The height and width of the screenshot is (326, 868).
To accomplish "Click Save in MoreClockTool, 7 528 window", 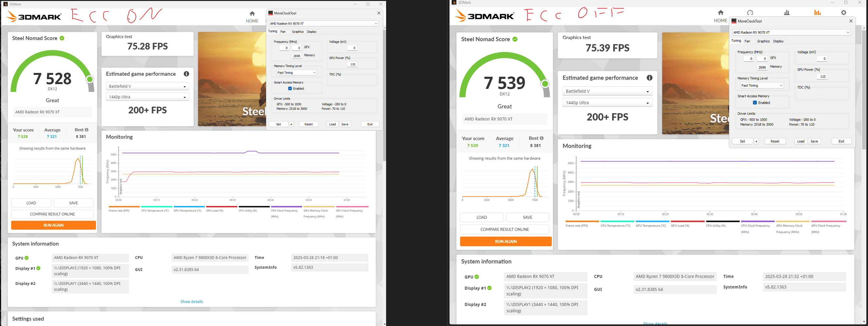I will tap(345, 124).
